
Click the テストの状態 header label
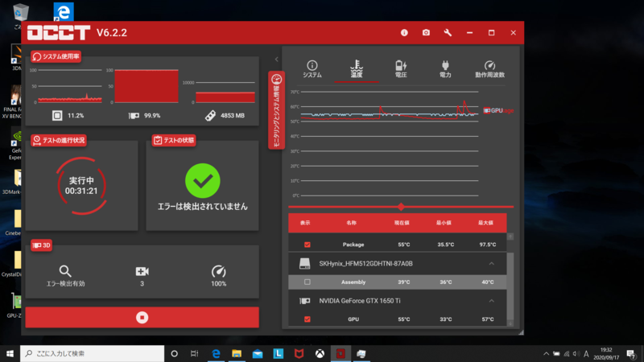pyautogui.click(x=174, y=140)
